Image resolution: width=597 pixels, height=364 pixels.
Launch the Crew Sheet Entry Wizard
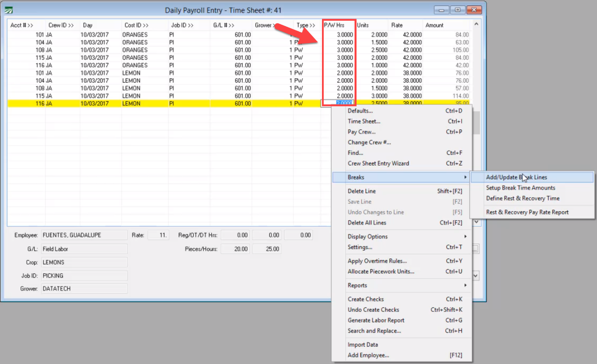378,163
